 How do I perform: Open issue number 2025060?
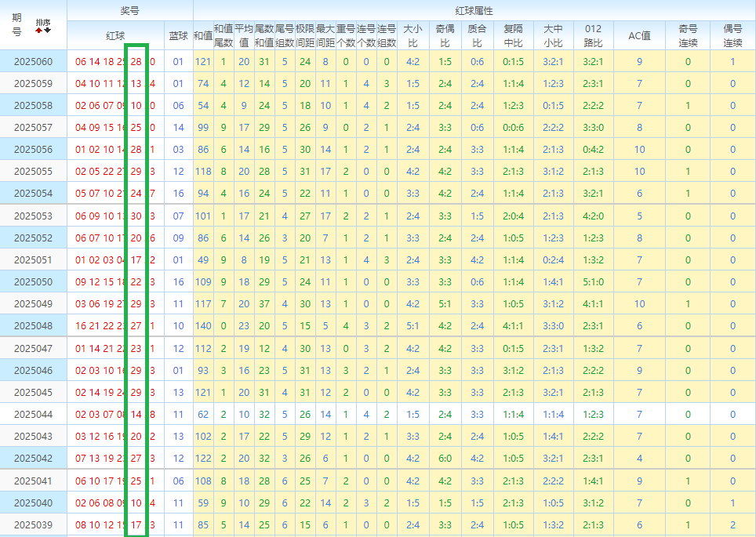click(33, 62)
